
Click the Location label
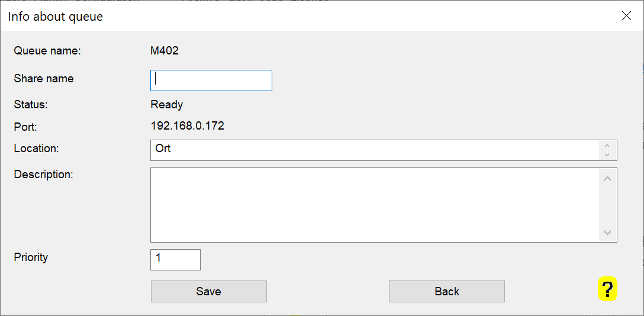pyautogui.click(x=36, y=148)
